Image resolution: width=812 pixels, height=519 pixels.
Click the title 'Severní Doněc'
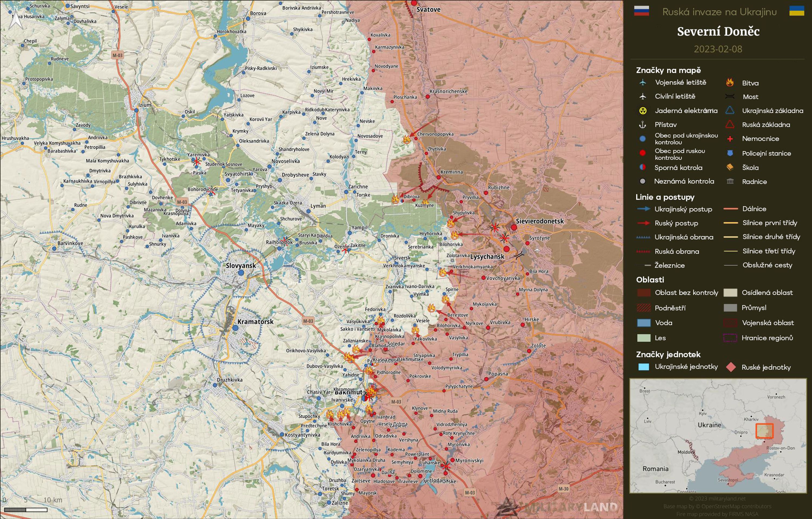point(718,31)
